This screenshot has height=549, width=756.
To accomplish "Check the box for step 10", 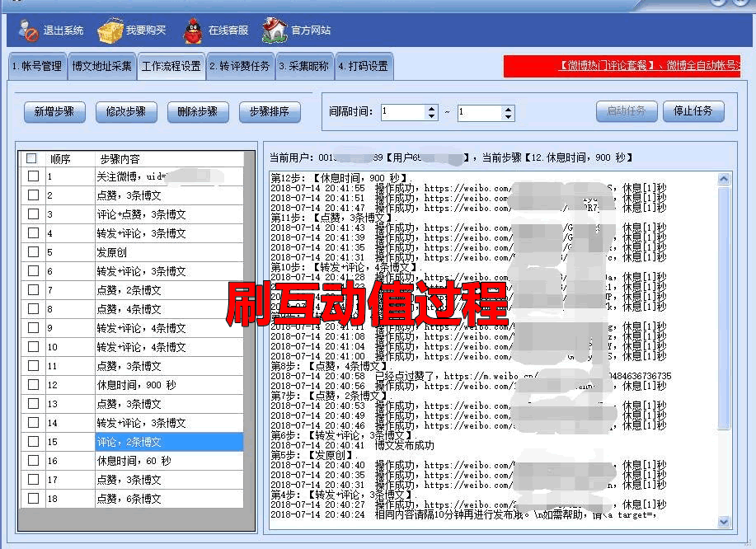I will click(33, 346).
